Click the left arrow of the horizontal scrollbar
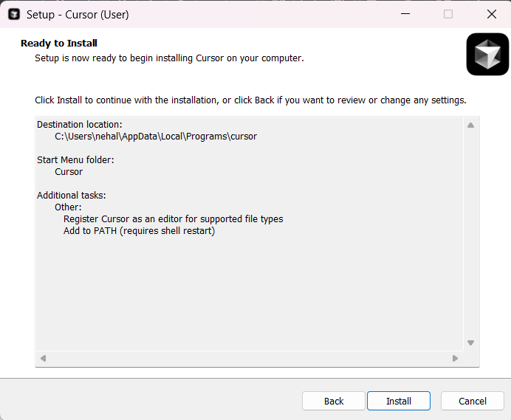Screen dimensions: 511x420 point(43,359)
